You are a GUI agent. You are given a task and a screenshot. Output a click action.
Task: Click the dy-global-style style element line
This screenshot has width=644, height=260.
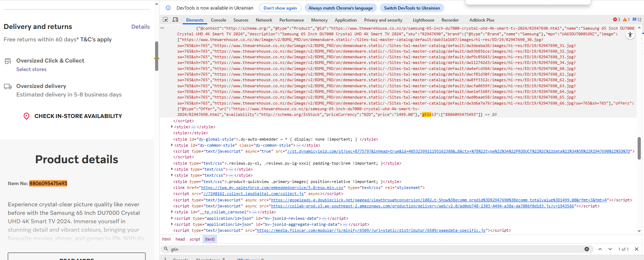(x=276, y=139)
